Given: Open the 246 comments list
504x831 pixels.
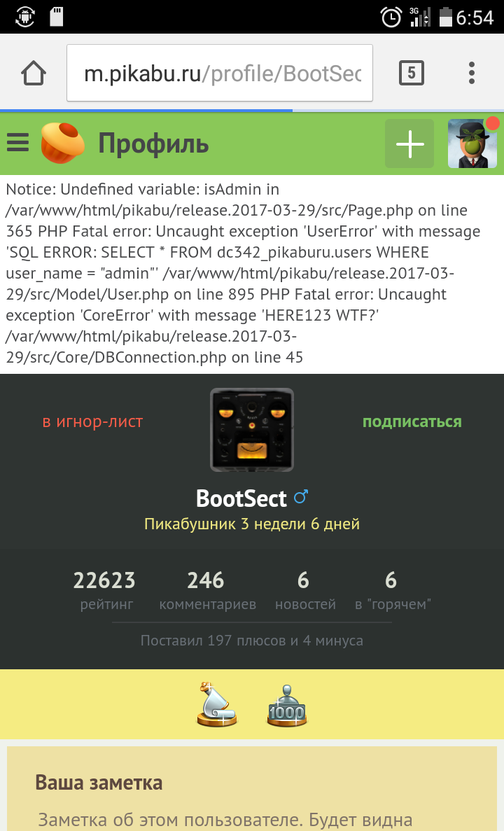Looking at the screenshot, I should (x=207, y=589).
